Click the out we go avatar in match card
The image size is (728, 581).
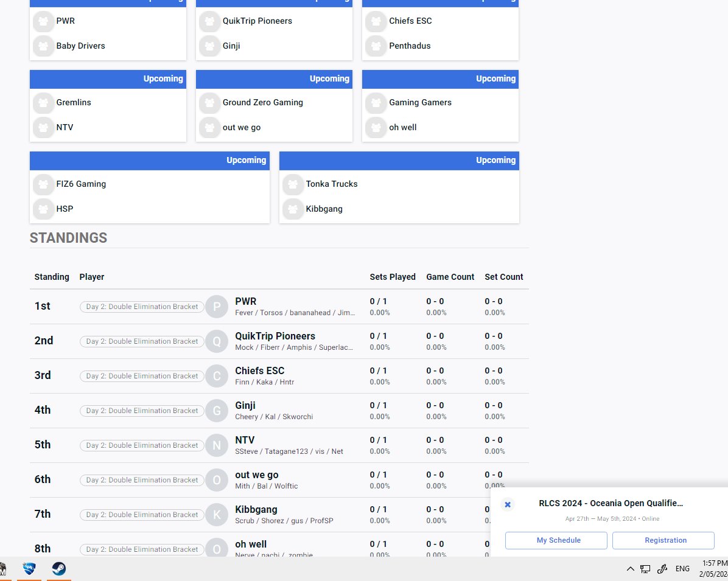[x=209, y=128]
